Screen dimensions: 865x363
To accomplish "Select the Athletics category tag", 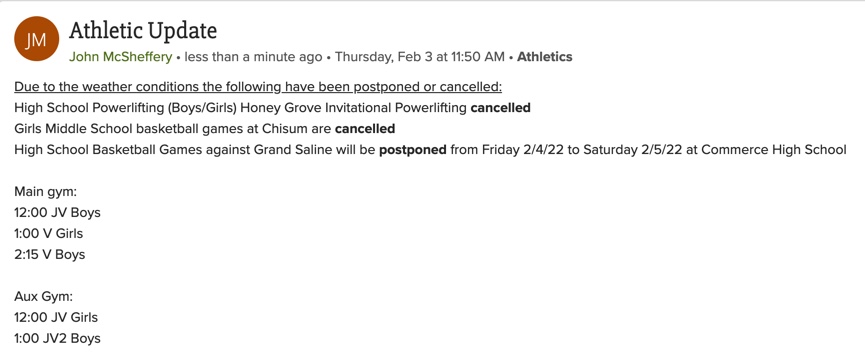I will point(544,57).
